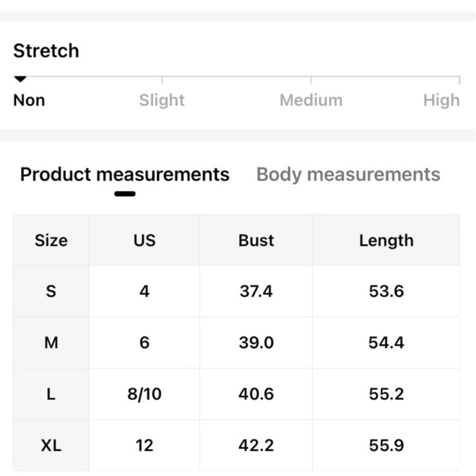This screenshot has height=476, width=476.
Task: Click the Bust column header
Action: pos(256,240)
